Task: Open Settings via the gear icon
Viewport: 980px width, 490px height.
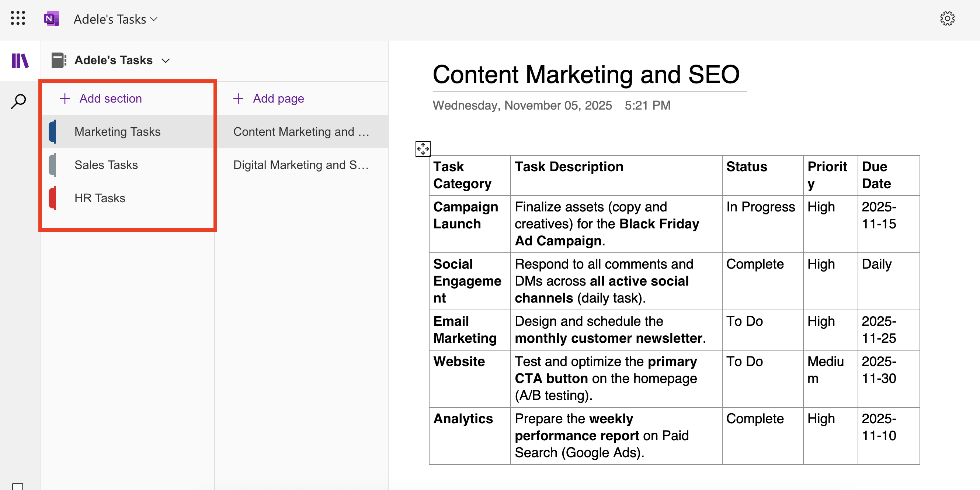Action: click(x=947, y=18)
